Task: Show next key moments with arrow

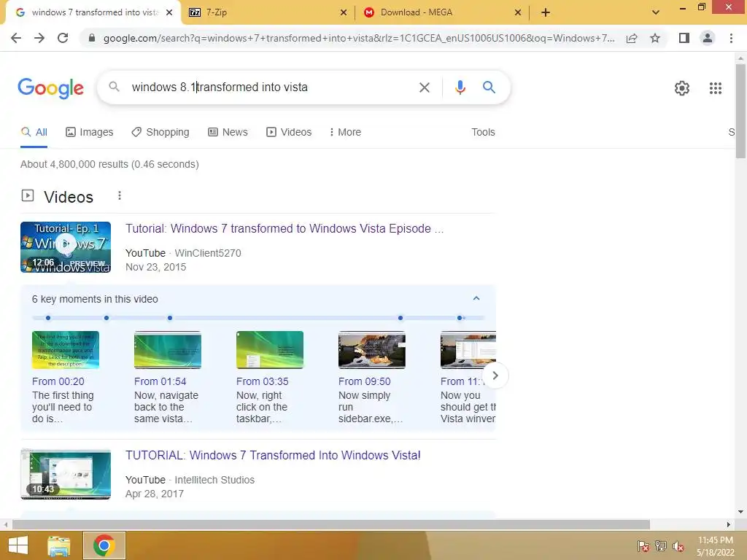Action: coord(495,376)
